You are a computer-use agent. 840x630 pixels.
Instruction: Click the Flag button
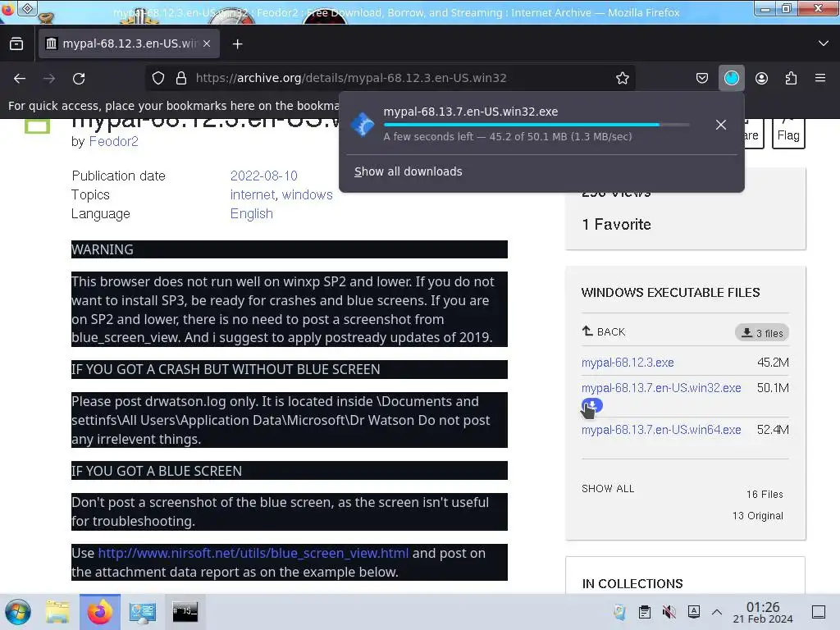coord(788,134)
